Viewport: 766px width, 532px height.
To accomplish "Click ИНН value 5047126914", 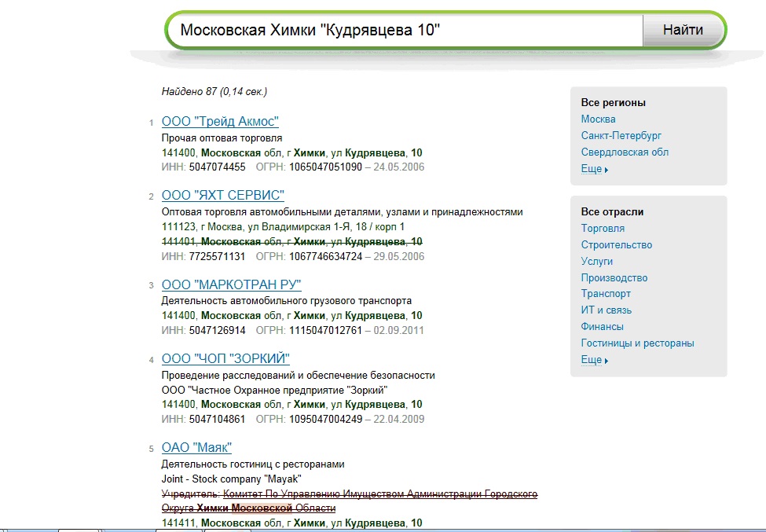I will [218, 330].
